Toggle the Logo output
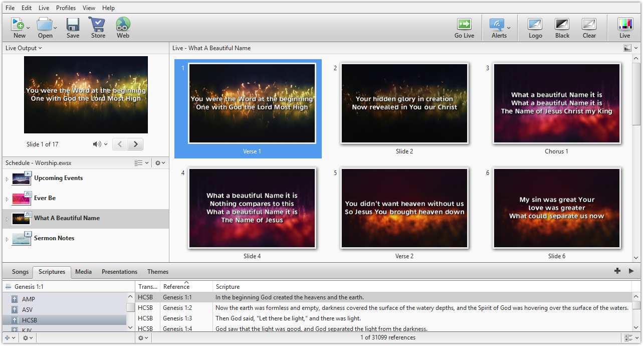Screen dimensions: 644x346 pos(535,24)
